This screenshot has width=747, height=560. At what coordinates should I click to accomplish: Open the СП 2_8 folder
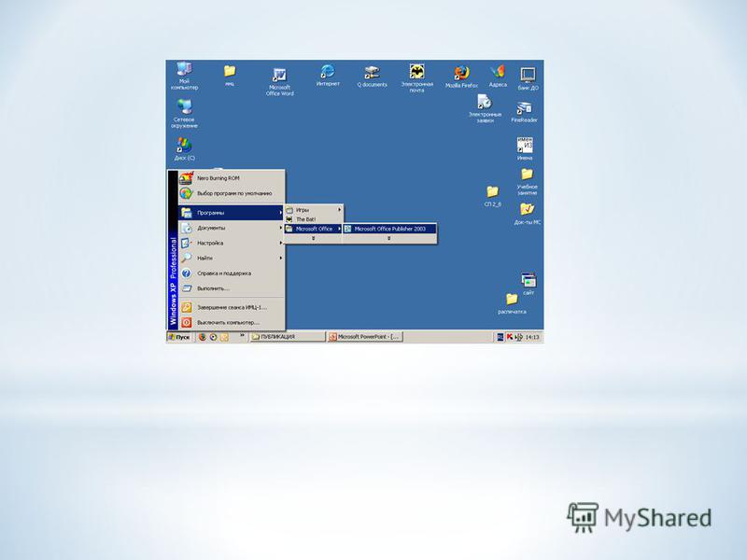[492, 196]
